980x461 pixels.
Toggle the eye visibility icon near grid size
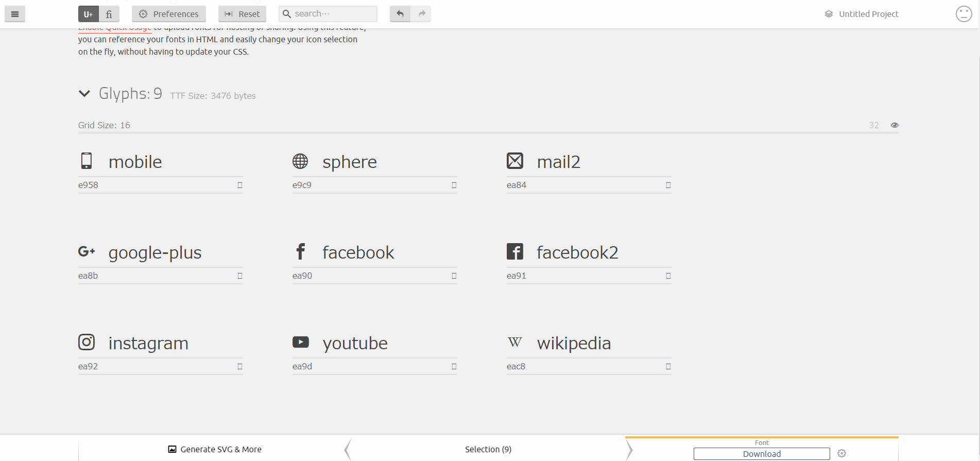[895, 125]
